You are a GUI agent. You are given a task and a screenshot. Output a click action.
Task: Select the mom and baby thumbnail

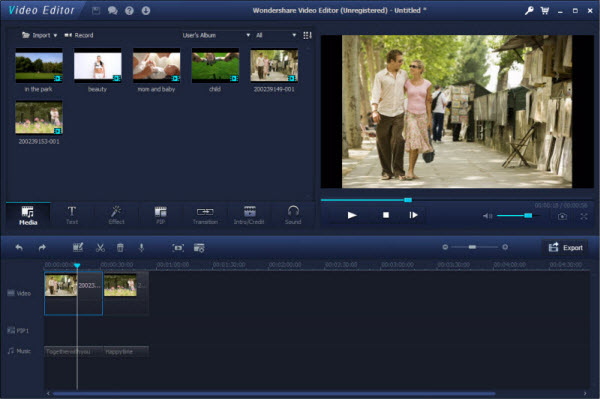[x=157, y=65]
